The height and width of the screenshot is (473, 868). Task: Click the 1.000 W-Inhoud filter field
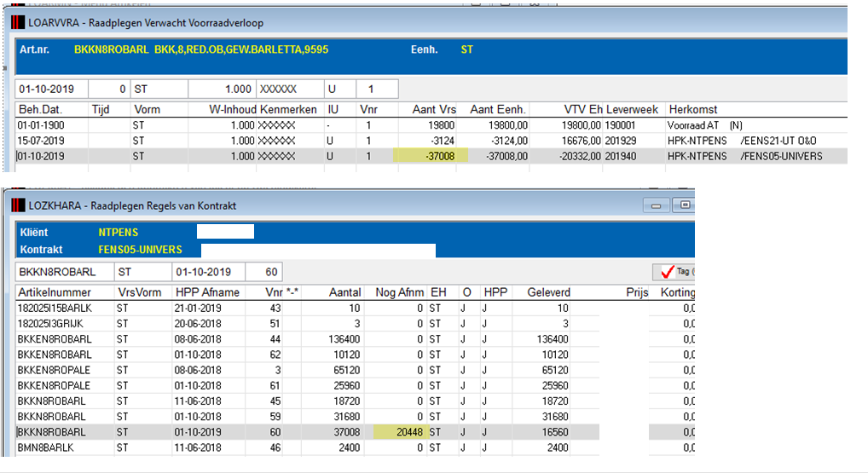coord(222,89)
